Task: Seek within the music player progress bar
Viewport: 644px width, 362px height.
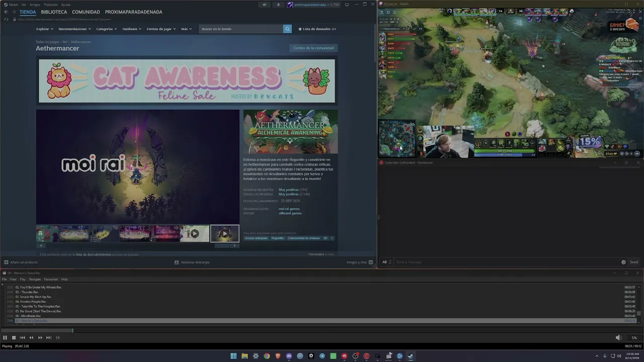Action: tap(321, 330)
